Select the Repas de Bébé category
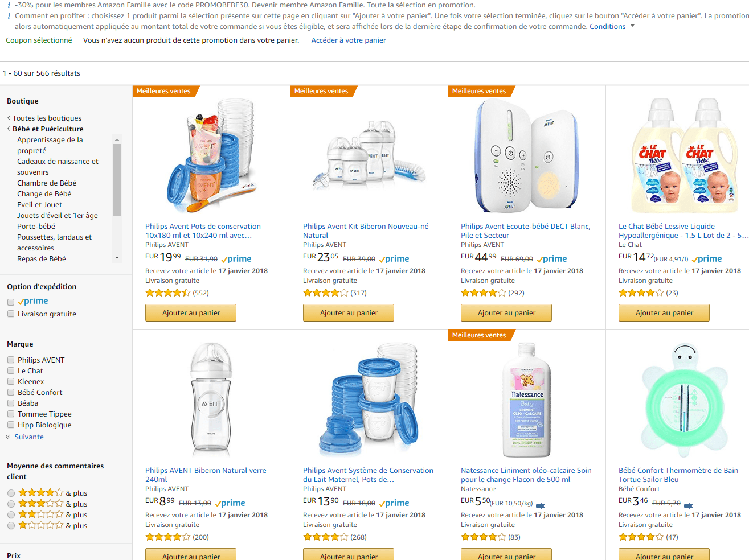749x560 pixels. click(x=42, y=259)
